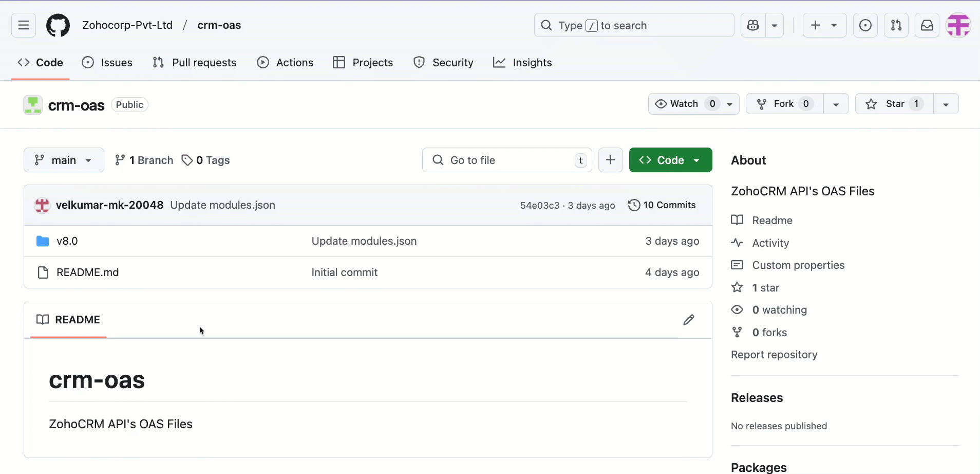Open the hamburger navigation menu
Viewport: 980px width, 474px height.
[24, 25]
